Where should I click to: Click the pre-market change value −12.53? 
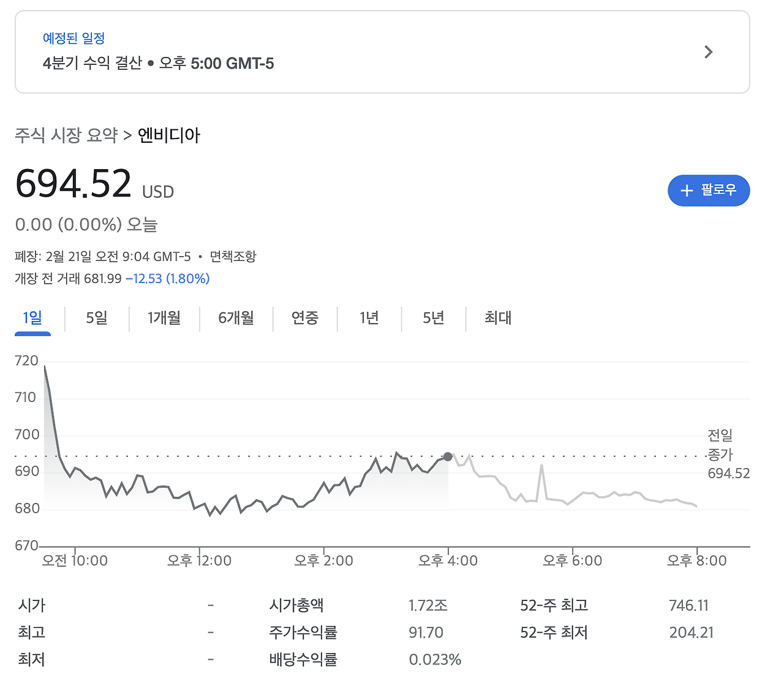coord(144,279)
